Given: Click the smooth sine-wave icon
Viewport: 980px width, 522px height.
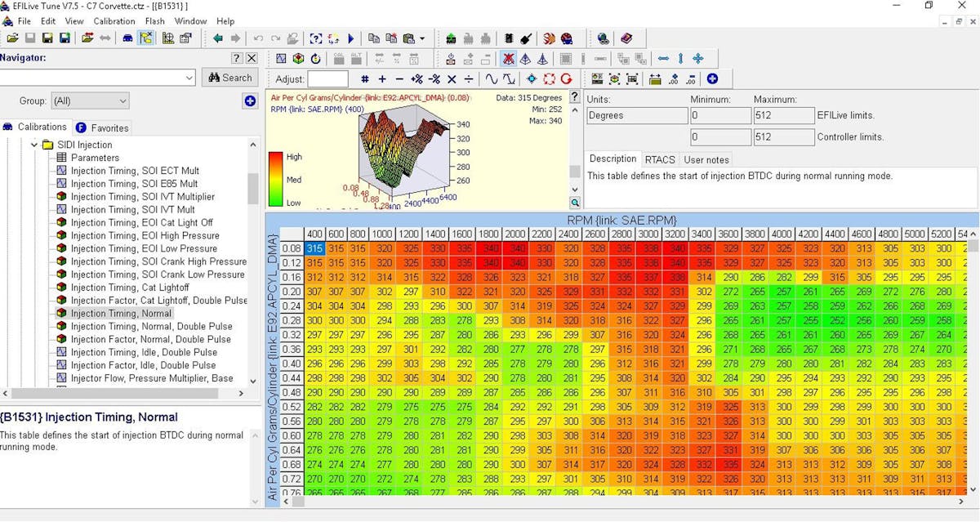Looking at the screenshot, I should pos(491,79).
